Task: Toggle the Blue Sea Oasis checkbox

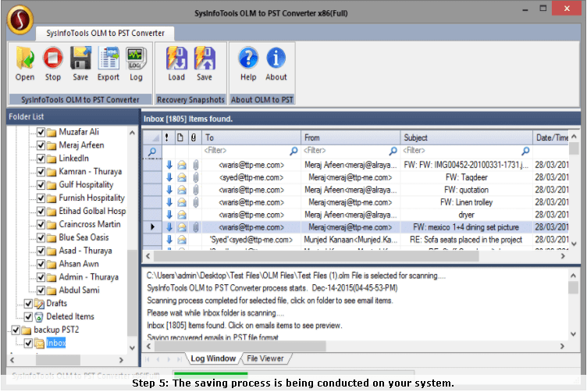Action: point(41,237)
